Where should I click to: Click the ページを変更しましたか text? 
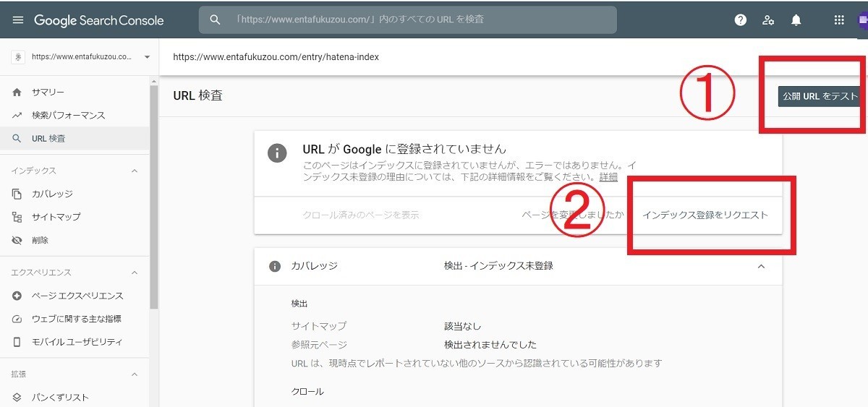[573, 215]
